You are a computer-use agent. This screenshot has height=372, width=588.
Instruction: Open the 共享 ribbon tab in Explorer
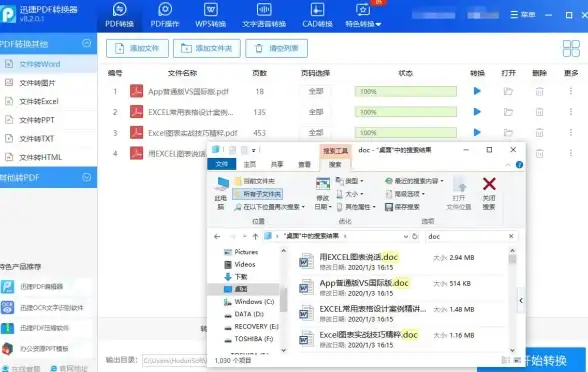click(x=277, y=164)
